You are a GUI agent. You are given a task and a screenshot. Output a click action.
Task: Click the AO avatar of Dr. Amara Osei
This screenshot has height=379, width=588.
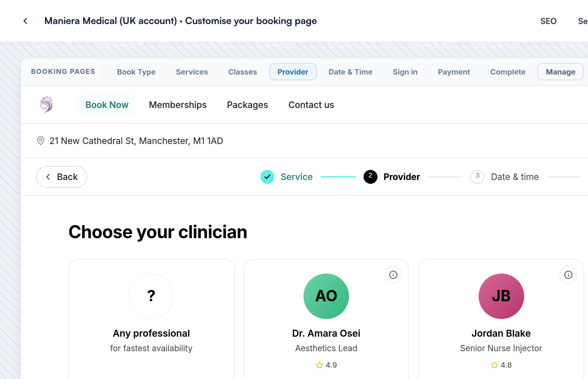[326, 296]
